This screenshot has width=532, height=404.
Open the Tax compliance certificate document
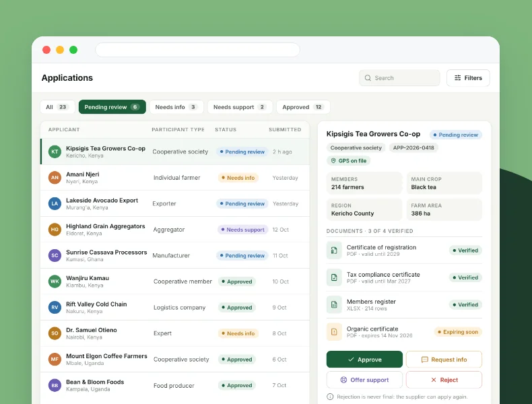(x=404, y=277)
